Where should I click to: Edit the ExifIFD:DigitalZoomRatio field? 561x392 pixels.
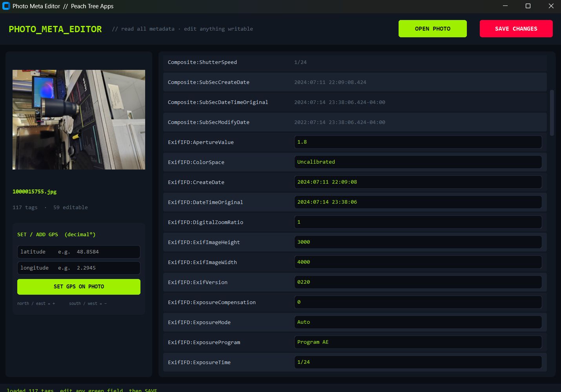[418, 222]
